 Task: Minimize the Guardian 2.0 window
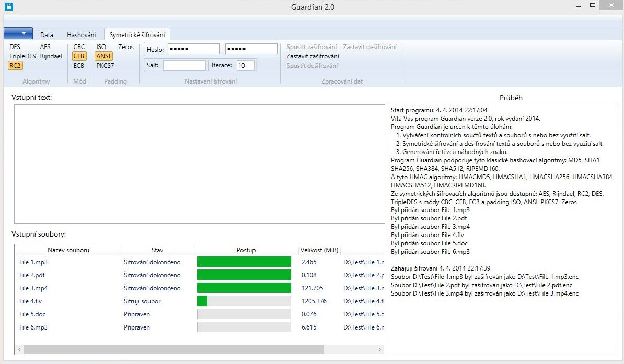pos(578,6)
